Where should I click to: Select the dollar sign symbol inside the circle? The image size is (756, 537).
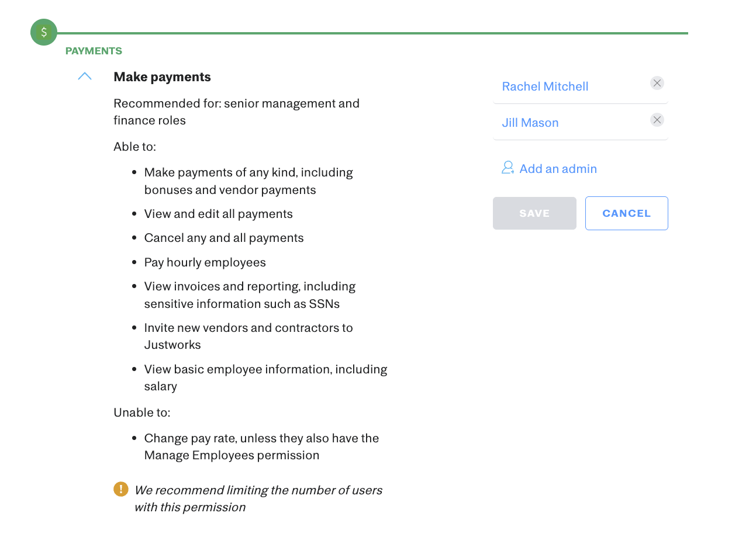tap(43, 32)
